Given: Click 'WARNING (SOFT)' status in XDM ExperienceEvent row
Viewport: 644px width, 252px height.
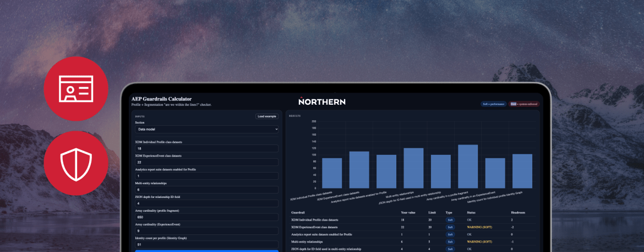Looking at the screenshot, I should point(479,227).
